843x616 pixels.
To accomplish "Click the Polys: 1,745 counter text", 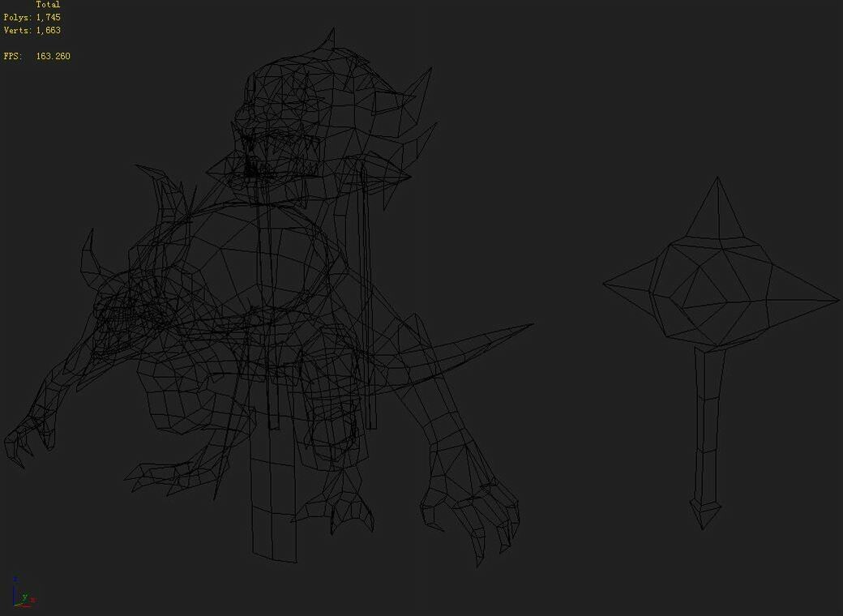I will pos(31,16).
